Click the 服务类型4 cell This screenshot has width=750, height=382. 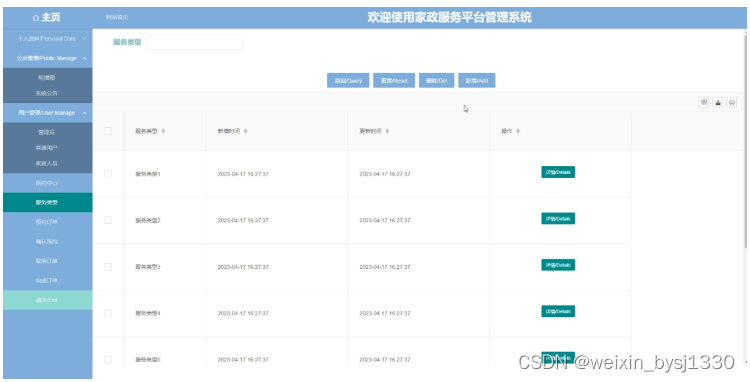pyautogui.click(x=148, y=313)
